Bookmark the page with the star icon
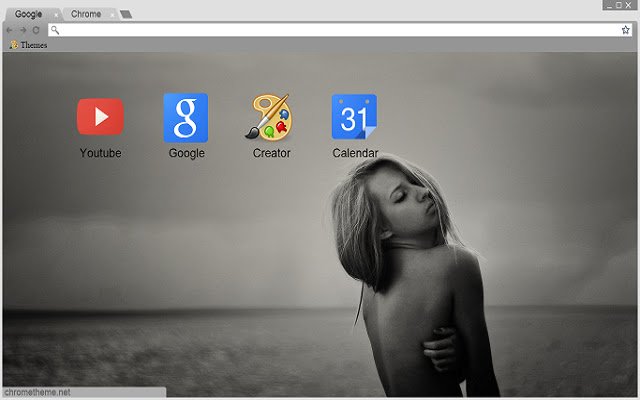640x400 pixels. (625, 30)
